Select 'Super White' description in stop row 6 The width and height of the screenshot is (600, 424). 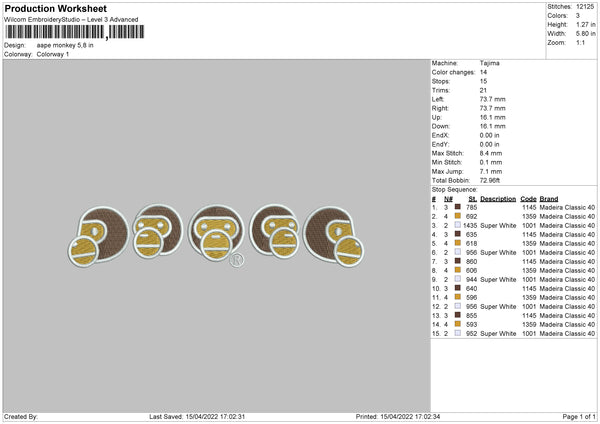(498, 253)
